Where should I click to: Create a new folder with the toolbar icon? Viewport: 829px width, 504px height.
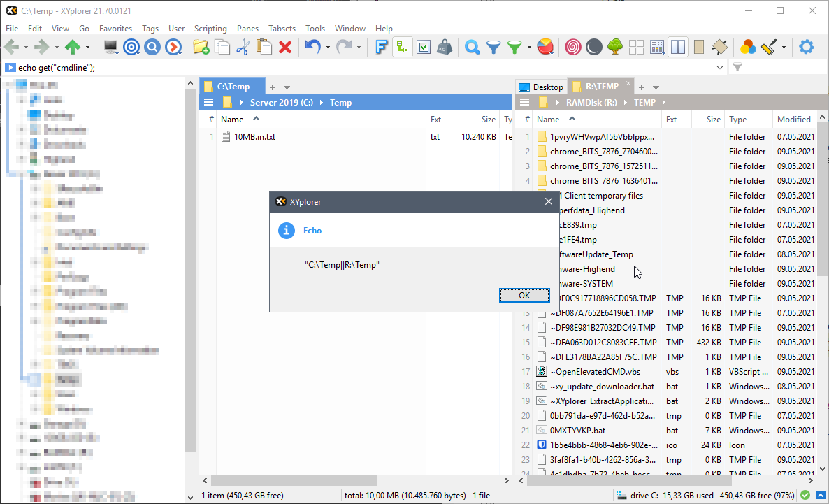tap(201, 47)
